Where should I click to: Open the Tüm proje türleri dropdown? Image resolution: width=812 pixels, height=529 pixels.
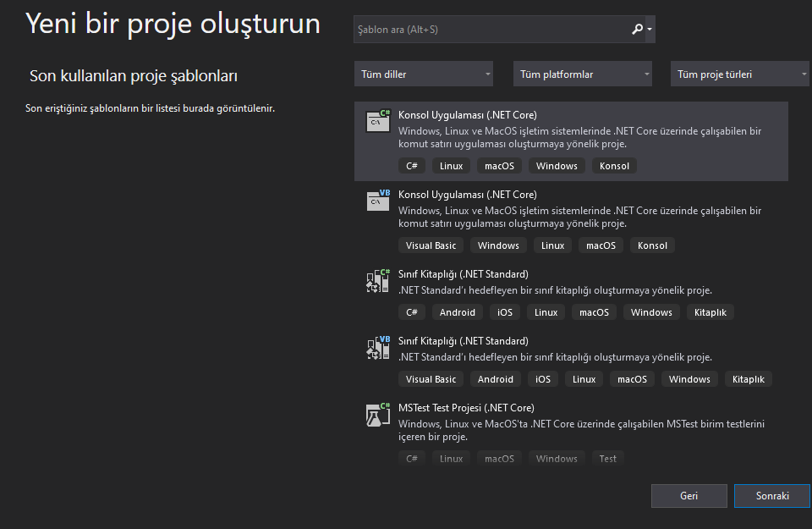point(741,74)
